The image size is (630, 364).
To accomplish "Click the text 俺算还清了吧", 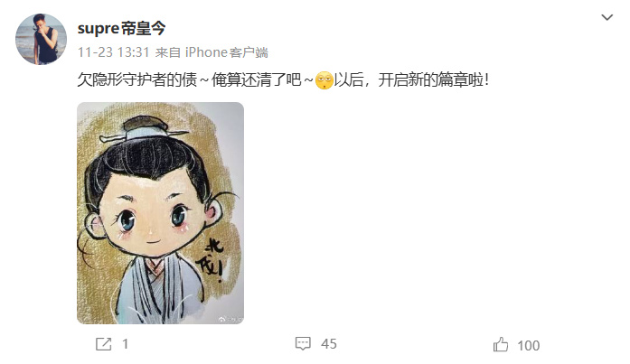I will [x=257, y=79].
